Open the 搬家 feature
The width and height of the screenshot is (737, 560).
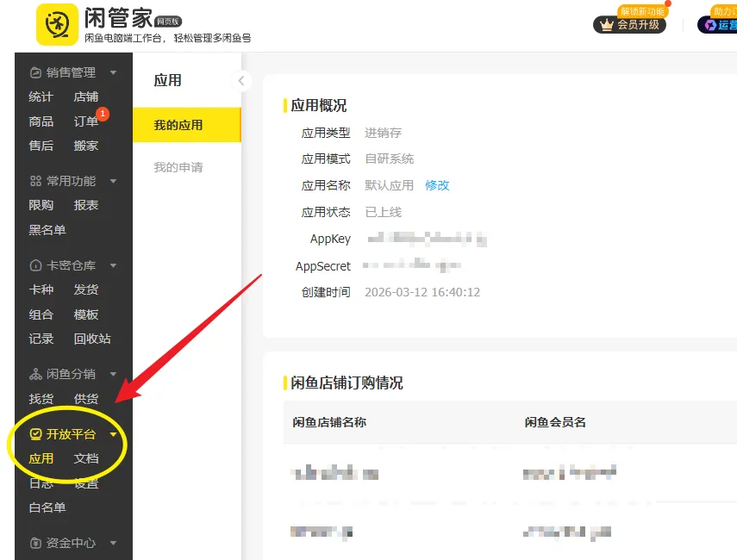tap(86, 146)
